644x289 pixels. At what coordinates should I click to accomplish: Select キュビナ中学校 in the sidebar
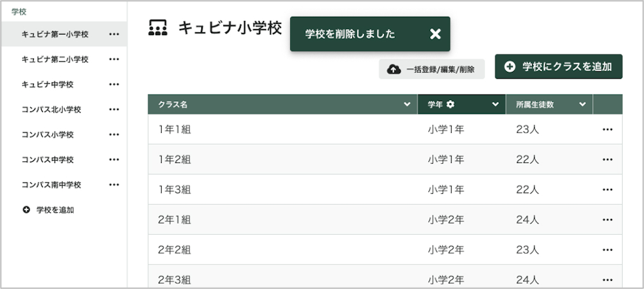[48, 84]
